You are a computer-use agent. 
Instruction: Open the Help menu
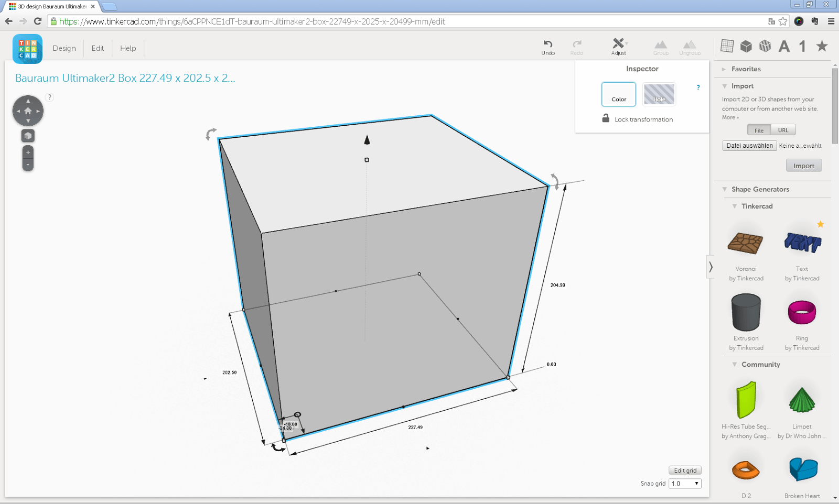coord(128,48)
